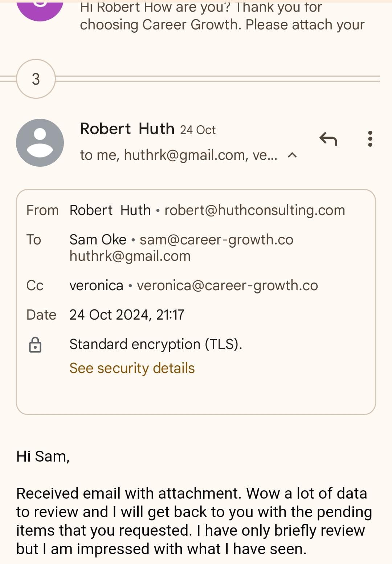Tap the huthrk@gmail.com recipient address
Image resolution: width=392 pixels, height=564 pixels.
click(x=130, y=256)
